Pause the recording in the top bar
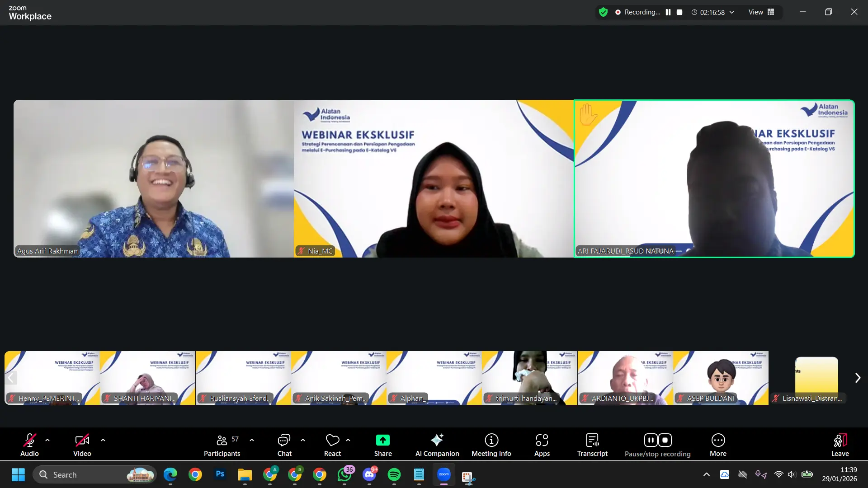 (x=668, y=12)
